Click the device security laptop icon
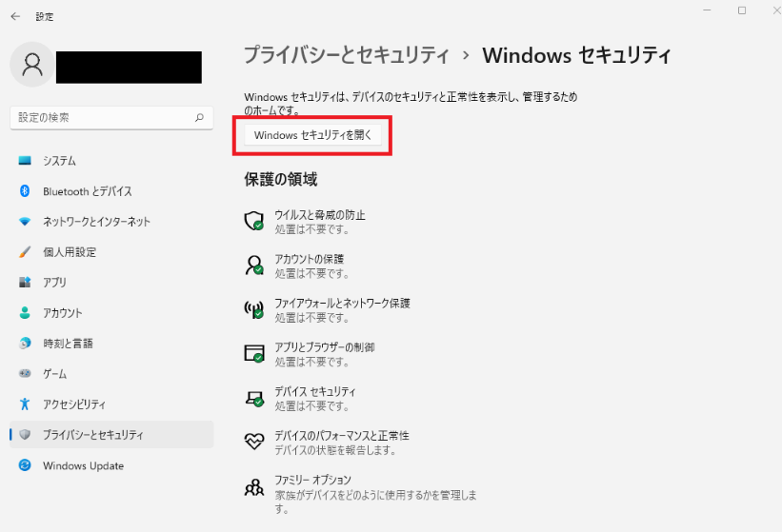Screen dimensions: 782x532 click(254, 398)
